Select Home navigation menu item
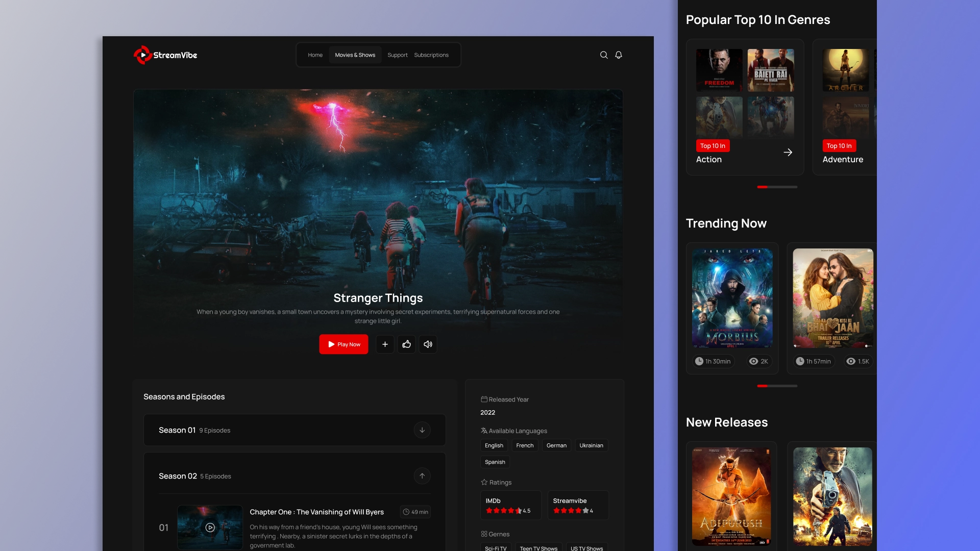The image size is (980, 551). (x=314, y=54)
